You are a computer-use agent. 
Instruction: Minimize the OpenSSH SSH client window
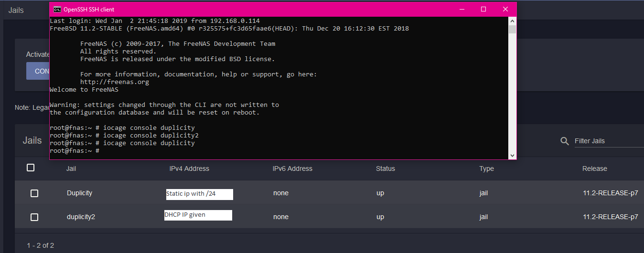[462, 9]
